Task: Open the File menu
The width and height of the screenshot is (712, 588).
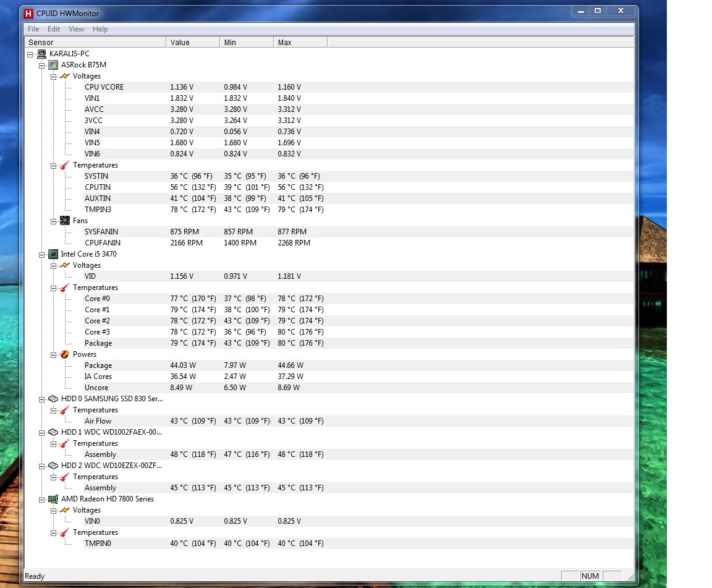Action: click(33, 29)
